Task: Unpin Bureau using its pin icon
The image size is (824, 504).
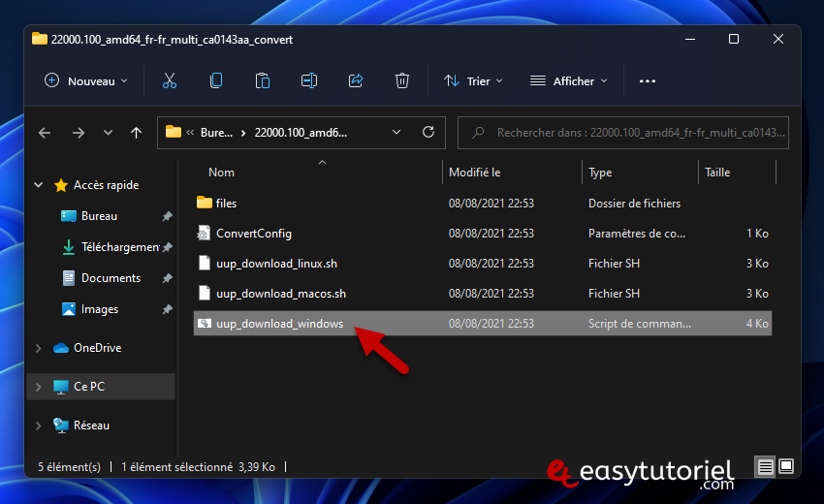Action: click(x=167, y=216)
